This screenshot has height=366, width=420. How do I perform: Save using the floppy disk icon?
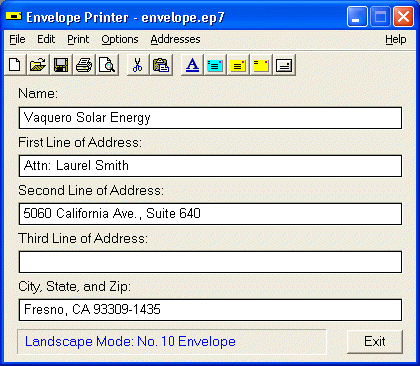[61, 65]
